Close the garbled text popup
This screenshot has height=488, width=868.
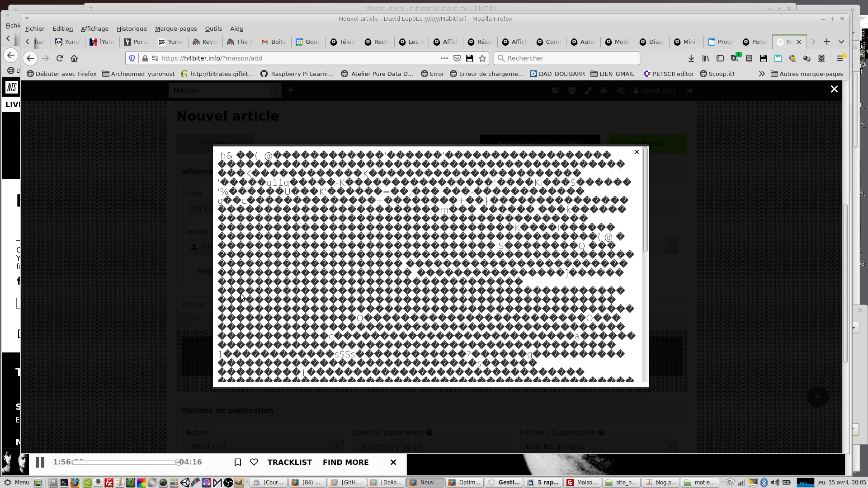pos(637,152)
